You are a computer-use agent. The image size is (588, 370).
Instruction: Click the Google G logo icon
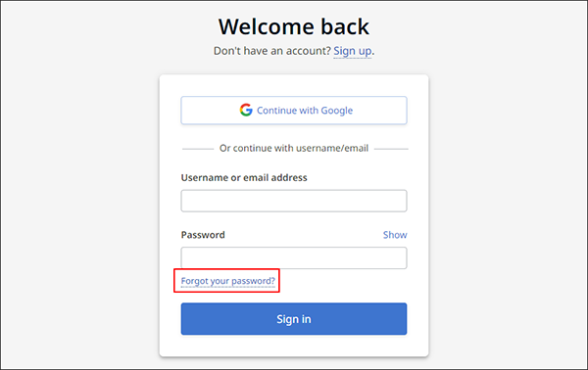tap(246, 110)
